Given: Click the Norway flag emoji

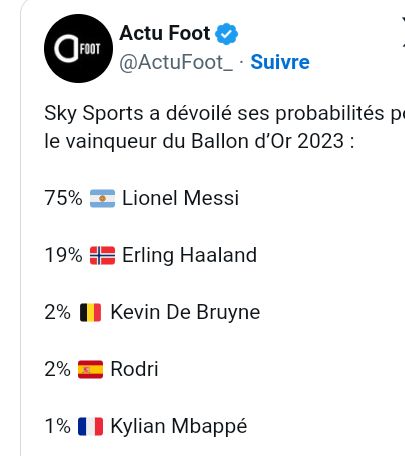Looking at the screenshot, I should coord(103,255).
